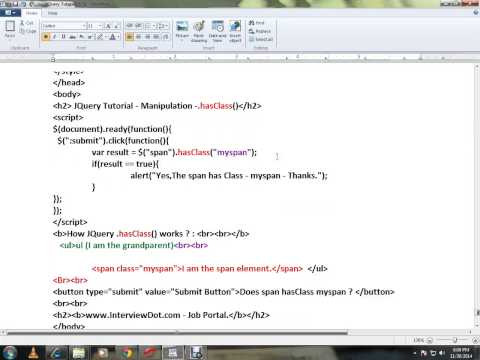Open VLC media player from taskbar

(33, 353)
